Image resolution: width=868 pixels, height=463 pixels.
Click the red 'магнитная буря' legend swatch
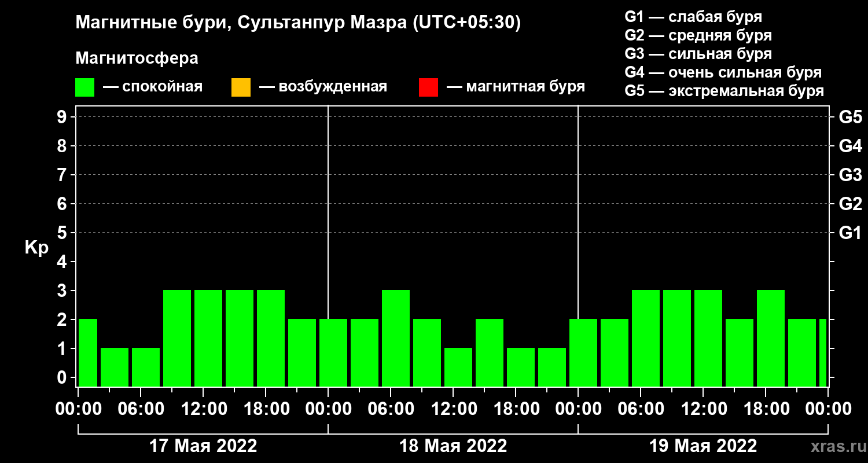click(428, 87)
